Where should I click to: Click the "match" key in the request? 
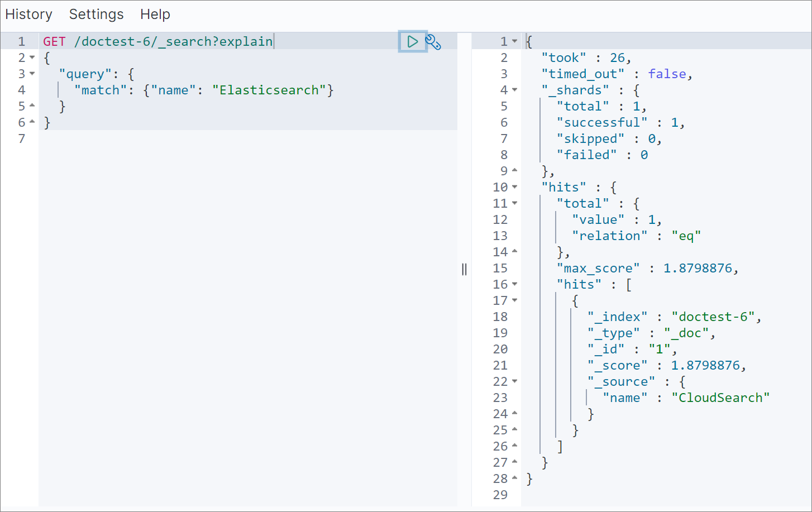101,90
